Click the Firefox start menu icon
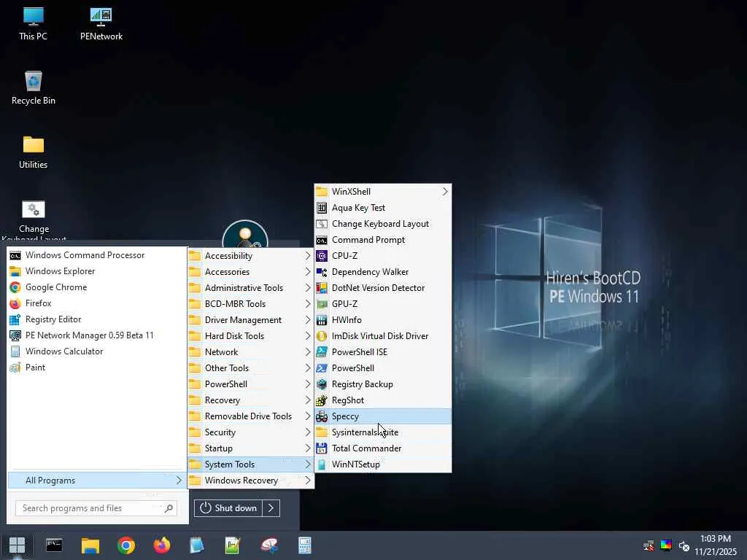Viewport: 747px width, 560px height. click(15, 303)
